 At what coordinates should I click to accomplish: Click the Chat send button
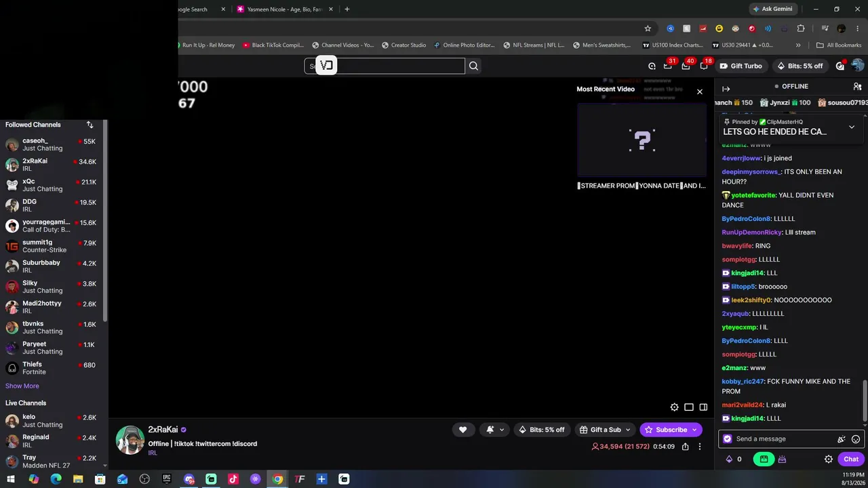pyautogui.click(x=851, y=459)
